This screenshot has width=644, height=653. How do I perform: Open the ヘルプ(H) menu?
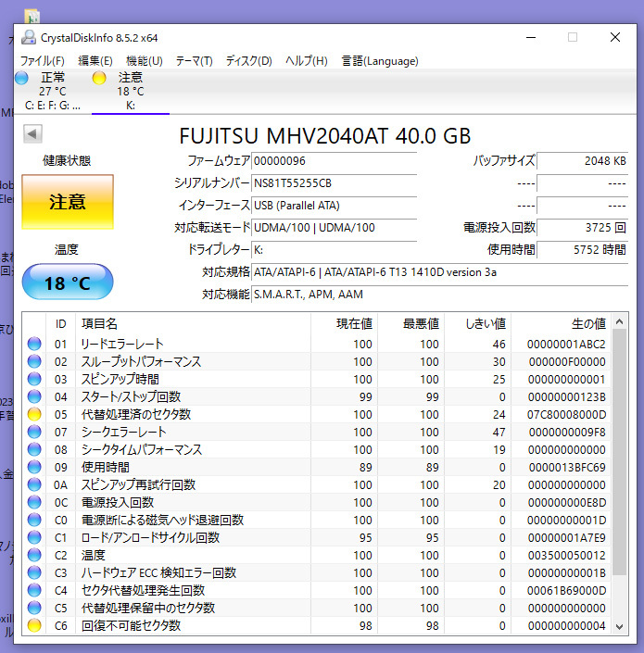306,61
